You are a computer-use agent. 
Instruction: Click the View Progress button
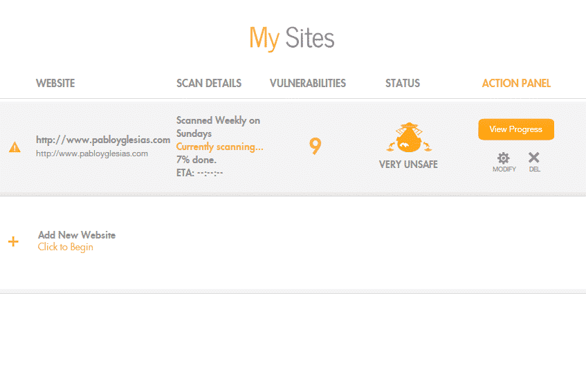[516, 129]
